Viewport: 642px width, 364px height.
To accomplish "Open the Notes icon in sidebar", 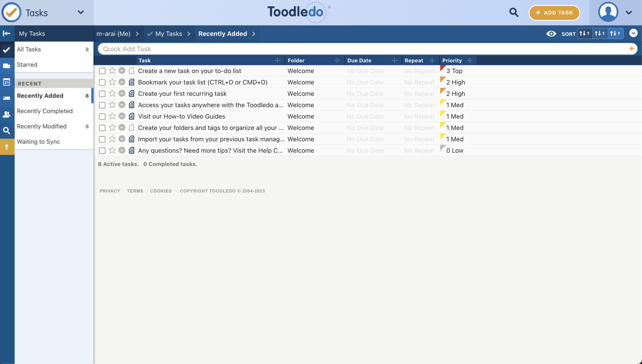I will [x=7, y=98].
